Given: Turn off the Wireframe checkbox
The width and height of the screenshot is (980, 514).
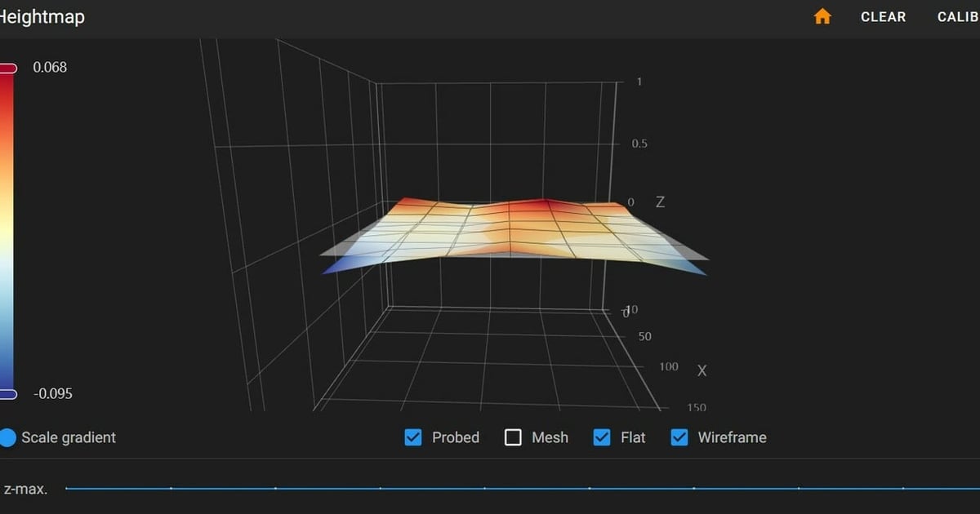Looking at the screenshot, I should pos(679,437).
